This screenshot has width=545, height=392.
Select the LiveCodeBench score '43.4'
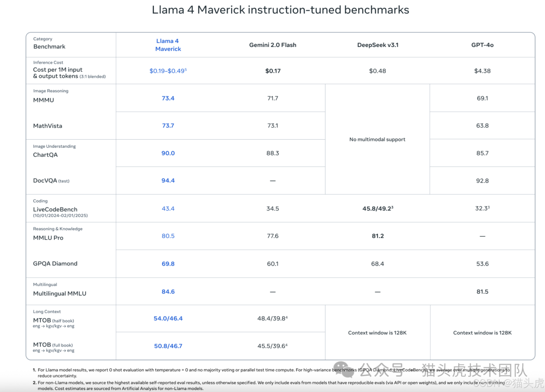pyautogui.click(x=168, y=208)
